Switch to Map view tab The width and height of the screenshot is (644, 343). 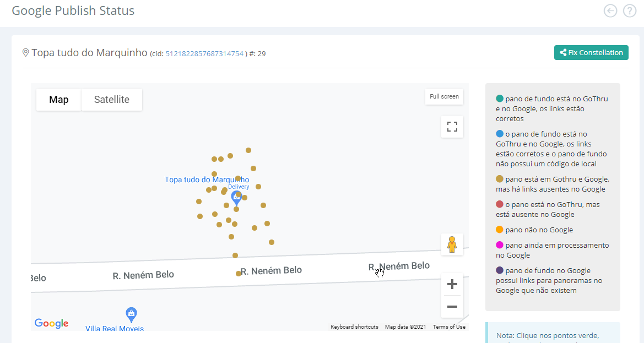(x=59, y=100)
